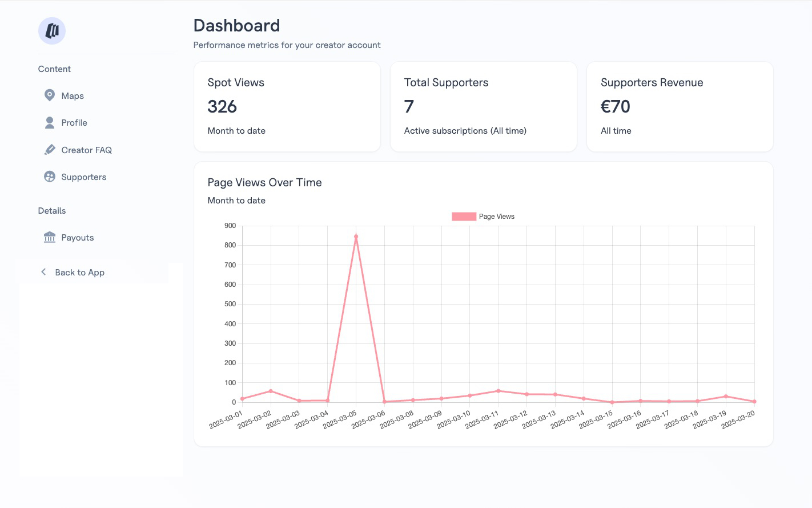Return via Back to App link

point(79,273)
